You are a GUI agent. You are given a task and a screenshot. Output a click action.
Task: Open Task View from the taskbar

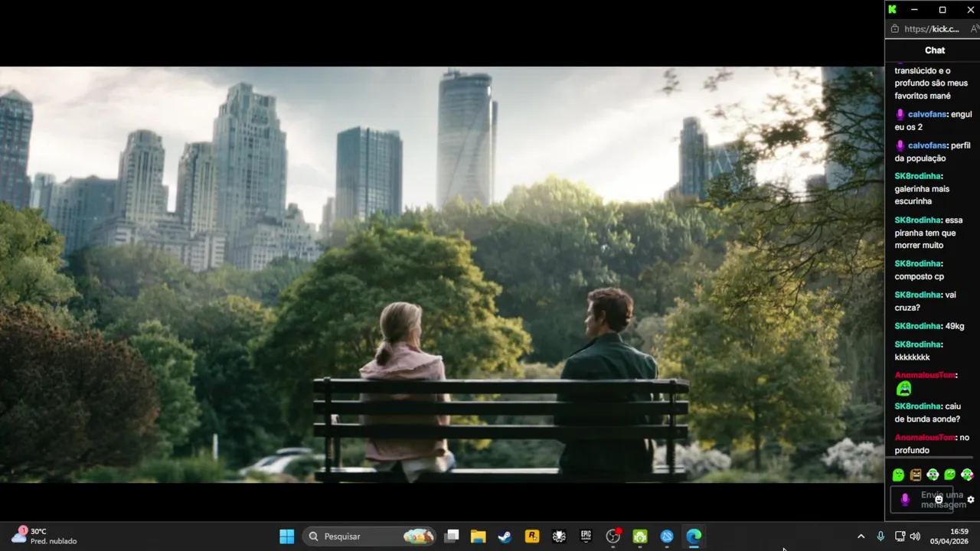pos(452,536)
